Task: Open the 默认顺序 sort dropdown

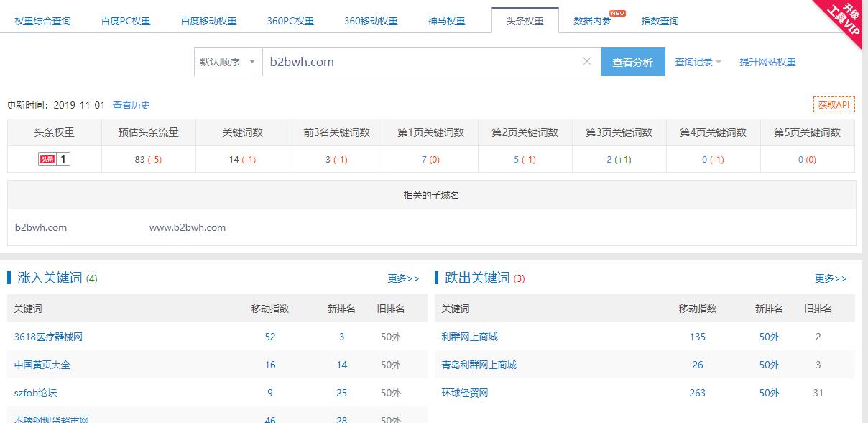Action: [x=228, y=62]
